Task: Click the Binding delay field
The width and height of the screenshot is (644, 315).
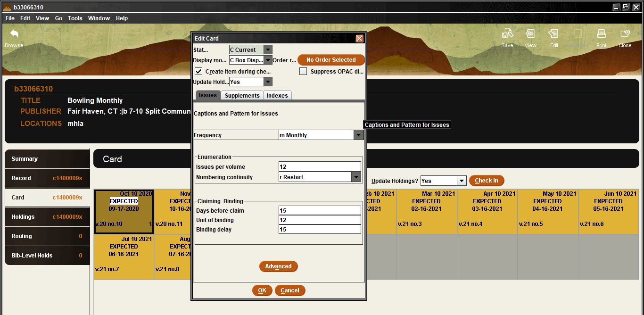Action: click(x=320, y=230)
